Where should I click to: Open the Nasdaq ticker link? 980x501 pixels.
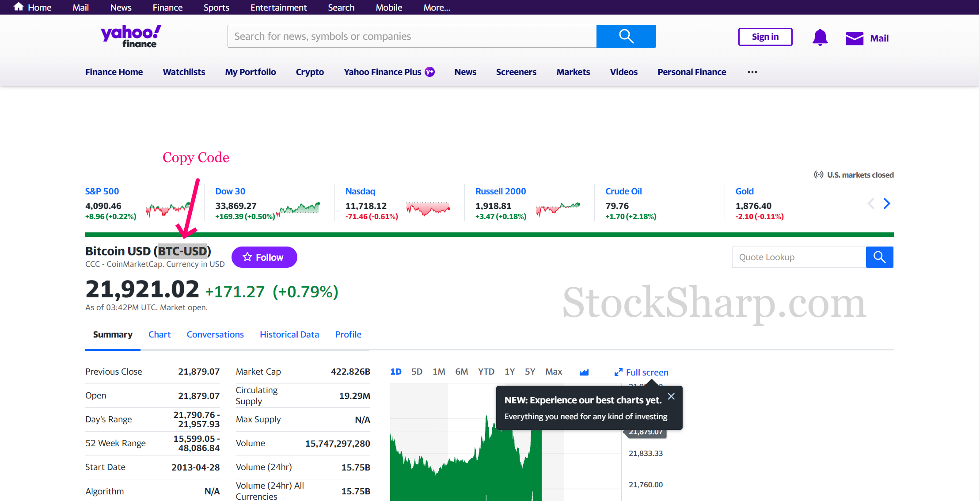click(x=360, y=191)
